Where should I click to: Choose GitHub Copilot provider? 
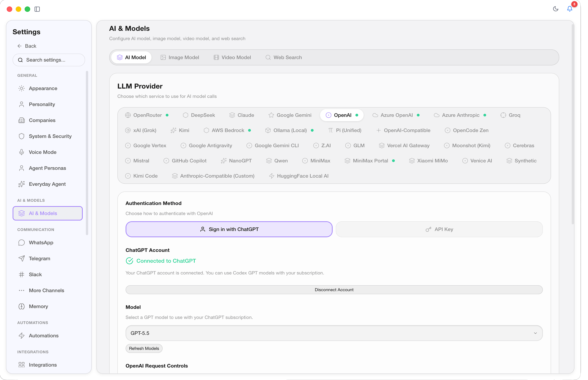185,161
